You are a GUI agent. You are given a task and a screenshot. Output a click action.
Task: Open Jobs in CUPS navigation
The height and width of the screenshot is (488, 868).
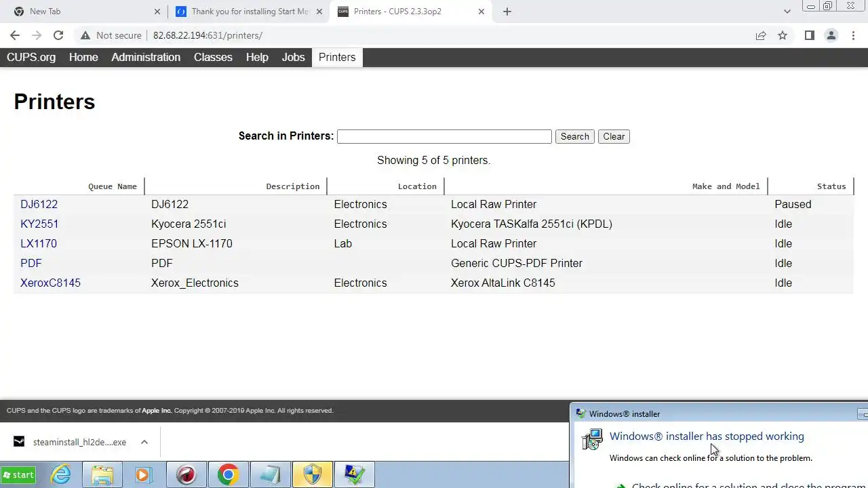293,58
